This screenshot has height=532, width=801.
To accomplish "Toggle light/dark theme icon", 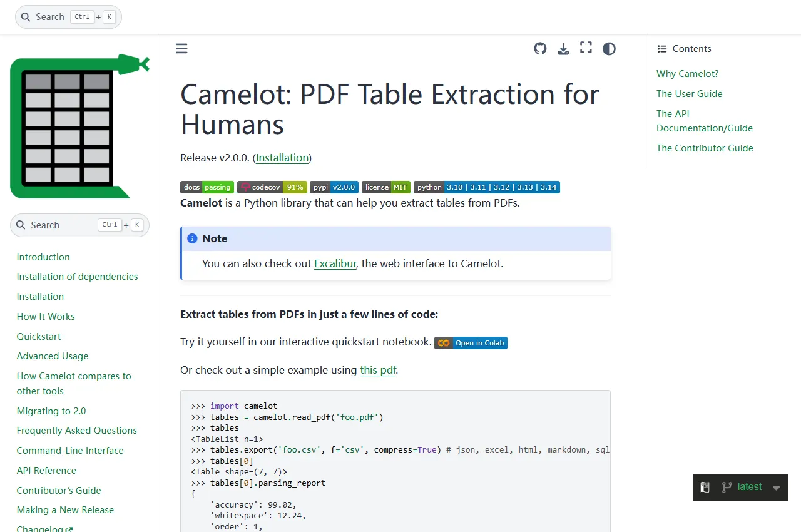I will click(x=609, y=49).
